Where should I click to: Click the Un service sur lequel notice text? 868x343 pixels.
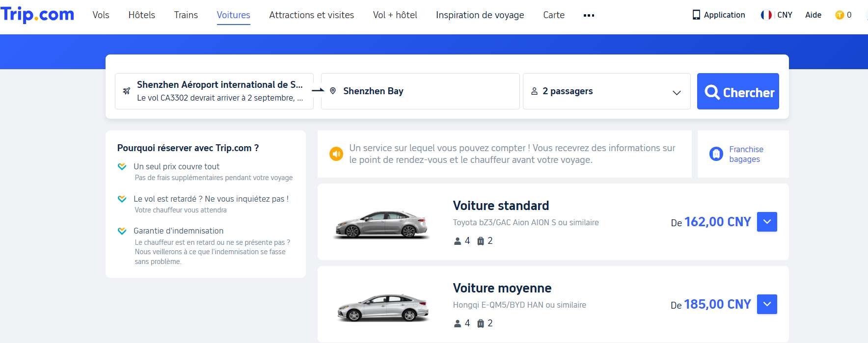[512, 154]
